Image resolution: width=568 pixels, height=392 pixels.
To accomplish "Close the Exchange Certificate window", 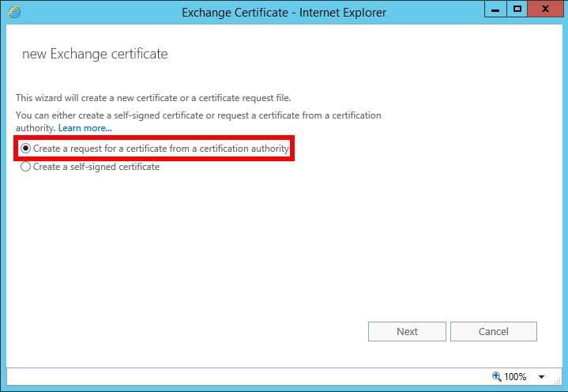I will click(545, 9).
